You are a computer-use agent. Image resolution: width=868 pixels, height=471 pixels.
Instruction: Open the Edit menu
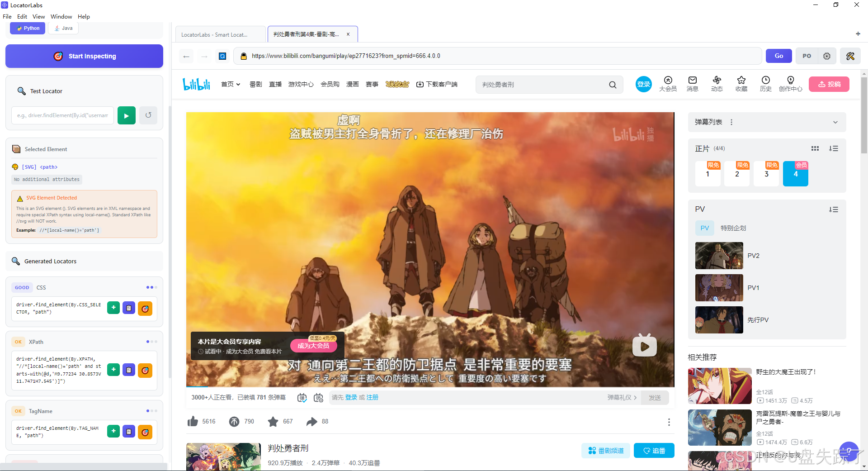[22, 16]
